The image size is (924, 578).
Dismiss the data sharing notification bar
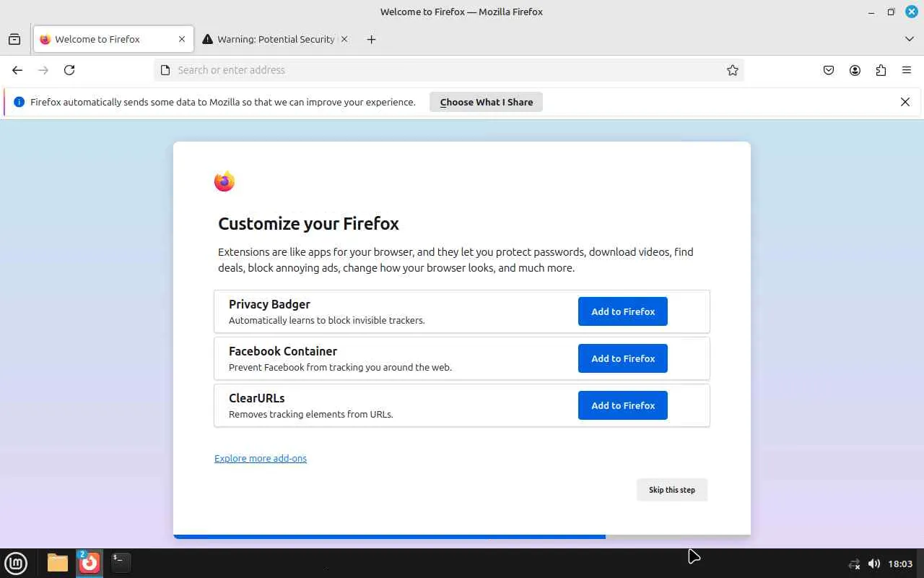(905, 102)
